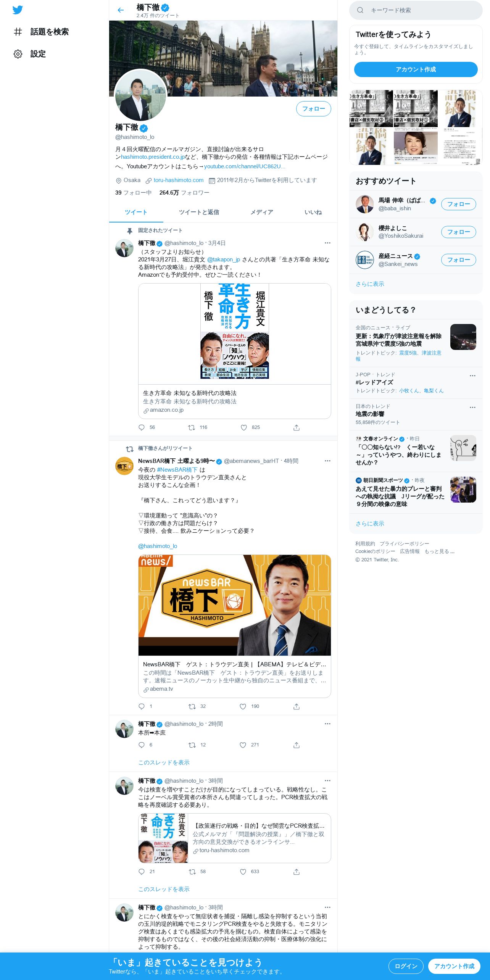Open hashimoto.president.co.jp link in bio

pyautogui.click(x=153, y=157)
